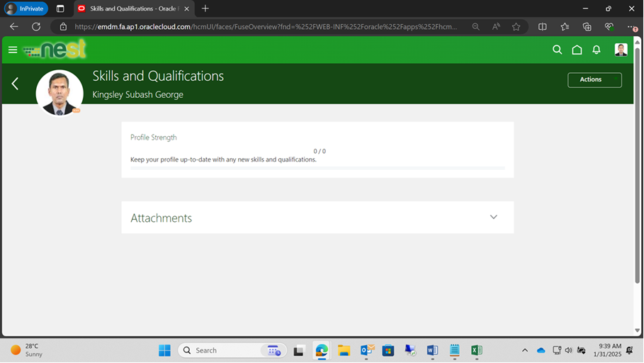Click scrollbar down arrow
This screenshot has height=363, width=644.
click(637, 330)
